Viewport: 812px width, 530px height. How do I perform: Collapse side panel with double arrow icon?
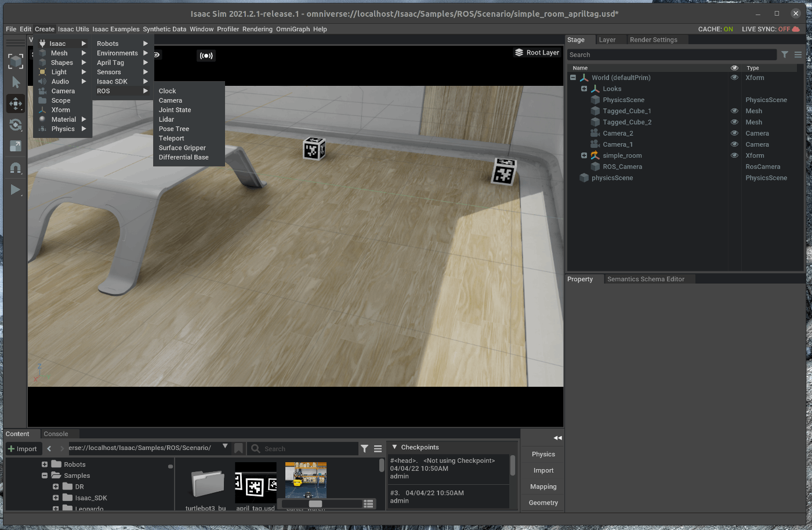(x=557, y=438)
